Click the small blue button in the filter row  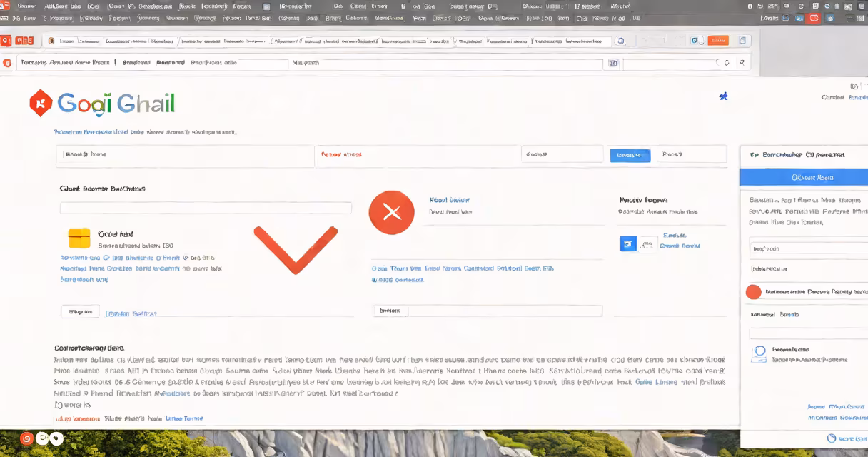pos(630,155)
